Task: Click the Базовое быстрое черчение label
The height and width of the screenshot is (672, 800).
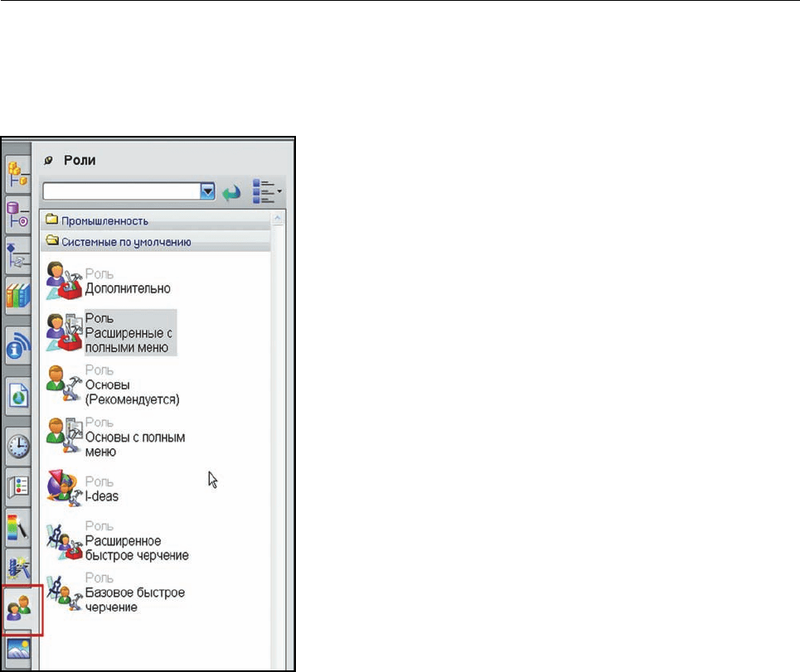Action: coord(134,600)
